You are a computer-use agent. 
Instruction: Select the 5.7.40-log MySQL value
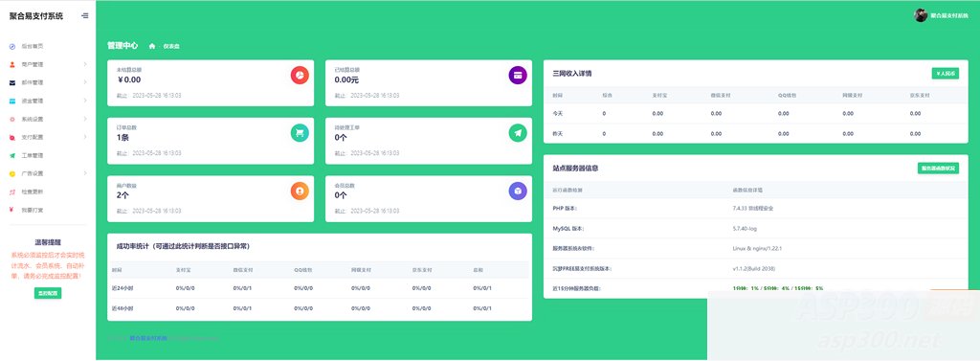(745, 228)
